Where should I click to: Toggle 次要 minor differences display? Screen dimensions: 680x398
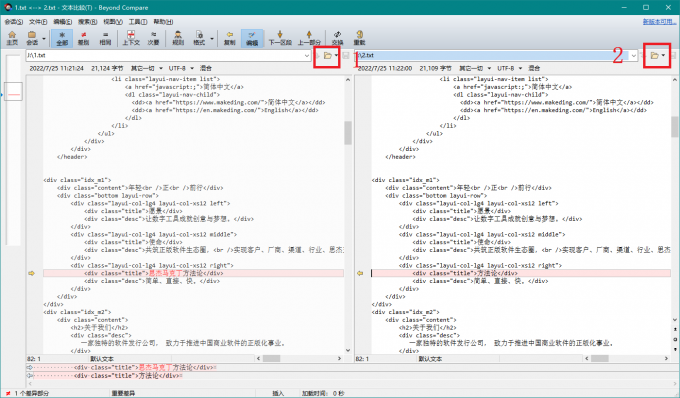(154, 38)
